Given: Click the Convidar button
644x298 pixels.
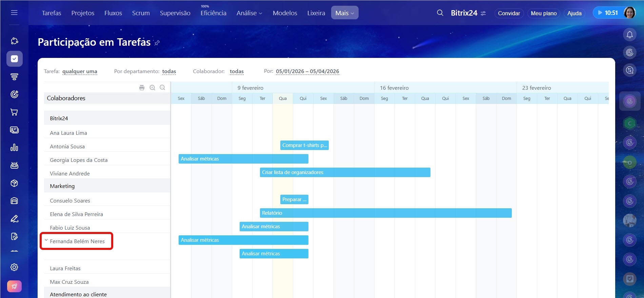Looking at the screenshot, I should [509, 13].
